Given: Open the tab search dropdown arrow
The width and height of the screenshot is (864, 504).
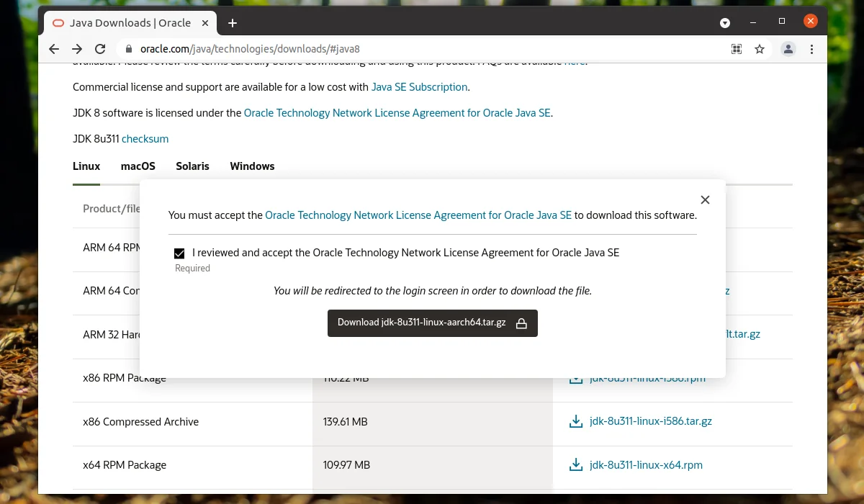Looking at the screenshot, I should point(726,23).
